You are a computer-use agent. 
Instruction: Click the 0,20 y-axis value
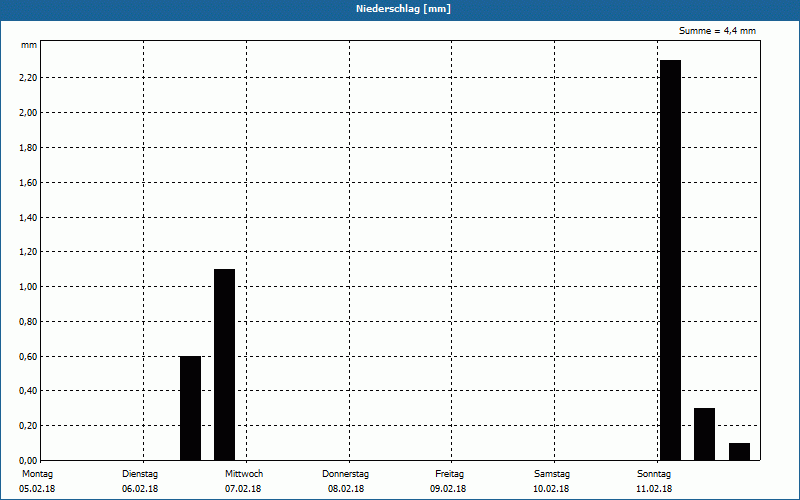coord(28,426)
